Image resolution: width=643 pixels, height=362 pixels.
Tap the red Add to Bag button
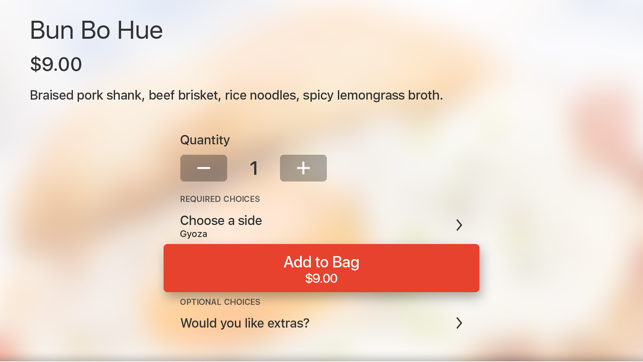pos(322,268)
